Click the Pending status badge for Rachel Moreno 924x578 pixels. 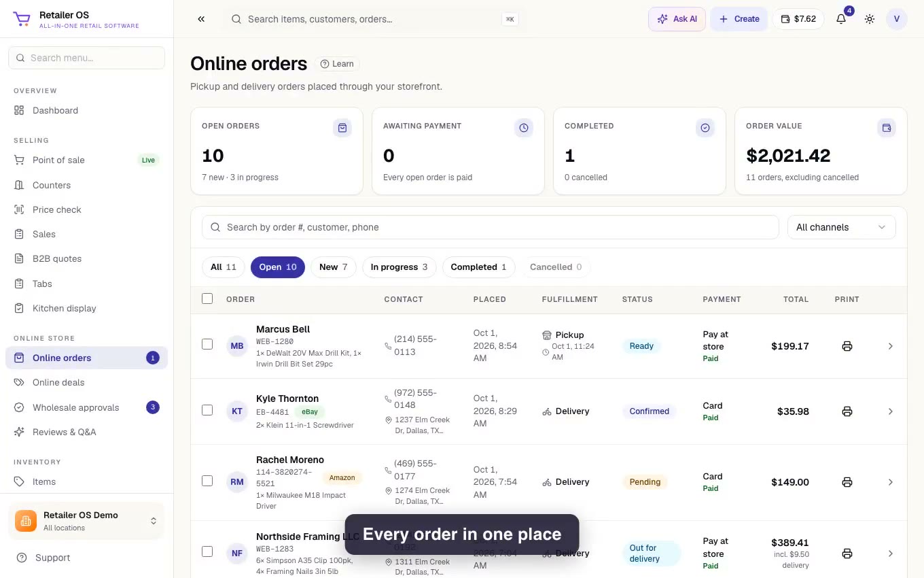click(x=645, y=482)
